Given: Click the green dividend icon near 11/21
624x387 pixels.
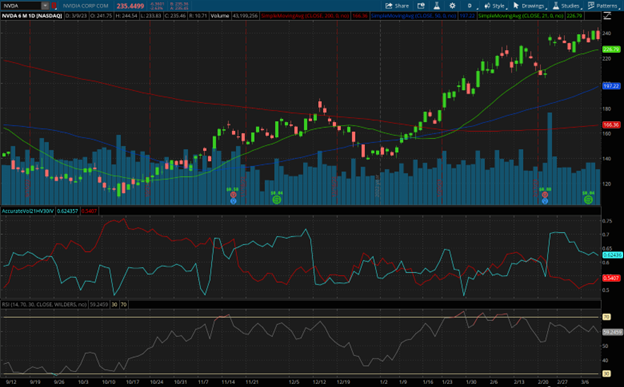Looking at the screenshot, I should pos(277,200).
